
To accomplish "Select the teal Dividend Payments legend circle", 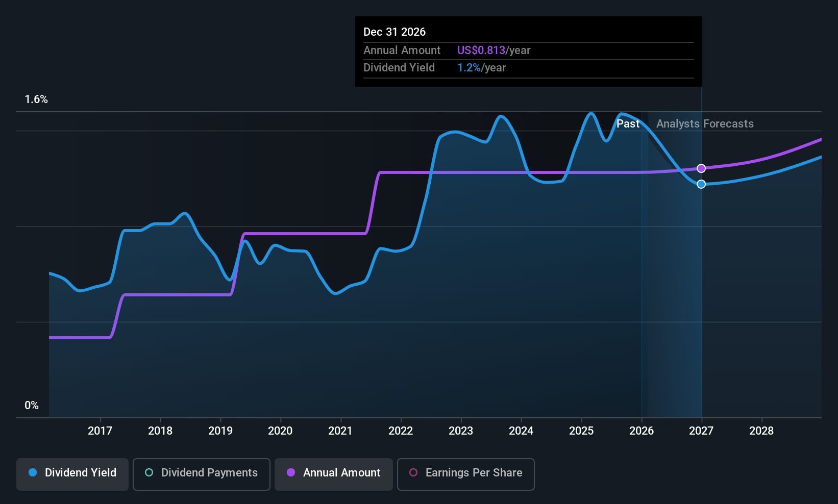I will [149, 473].
